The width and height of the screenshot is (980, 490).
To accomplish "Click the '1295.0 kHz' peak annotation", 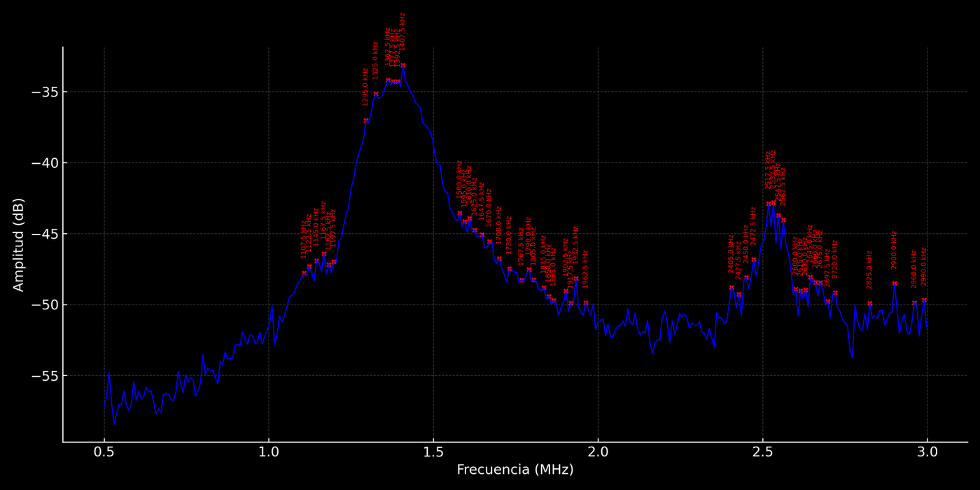I will [365, 87].
